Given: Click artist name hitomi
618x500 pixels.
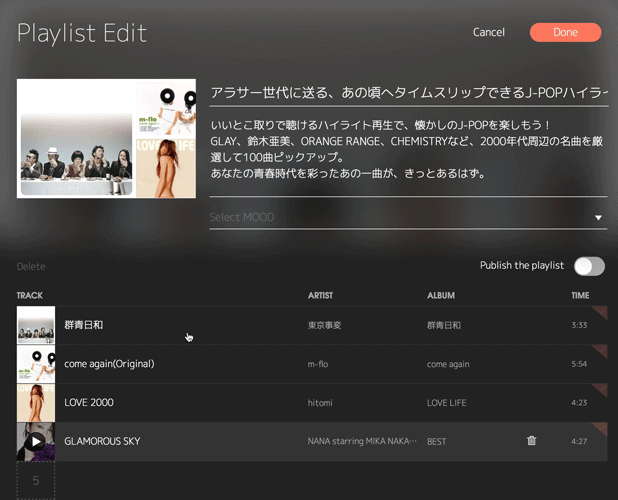Looking at the screenshot, I should 320,403.
